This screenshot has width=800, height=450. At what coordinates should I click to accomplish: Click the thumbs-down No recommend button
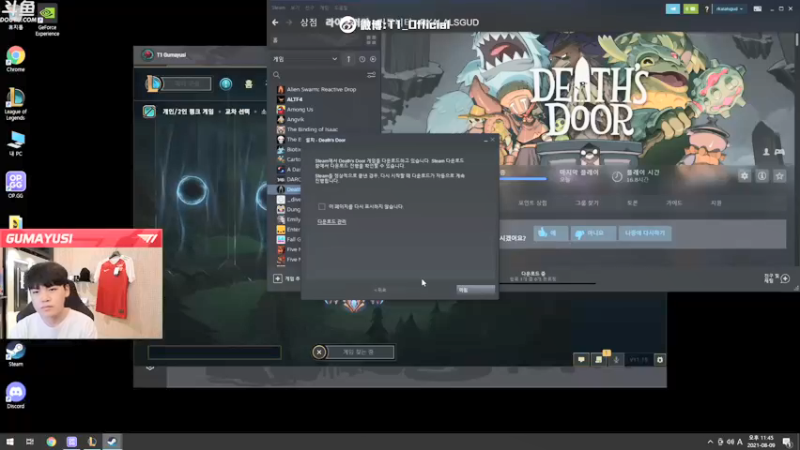coord(593,233)
